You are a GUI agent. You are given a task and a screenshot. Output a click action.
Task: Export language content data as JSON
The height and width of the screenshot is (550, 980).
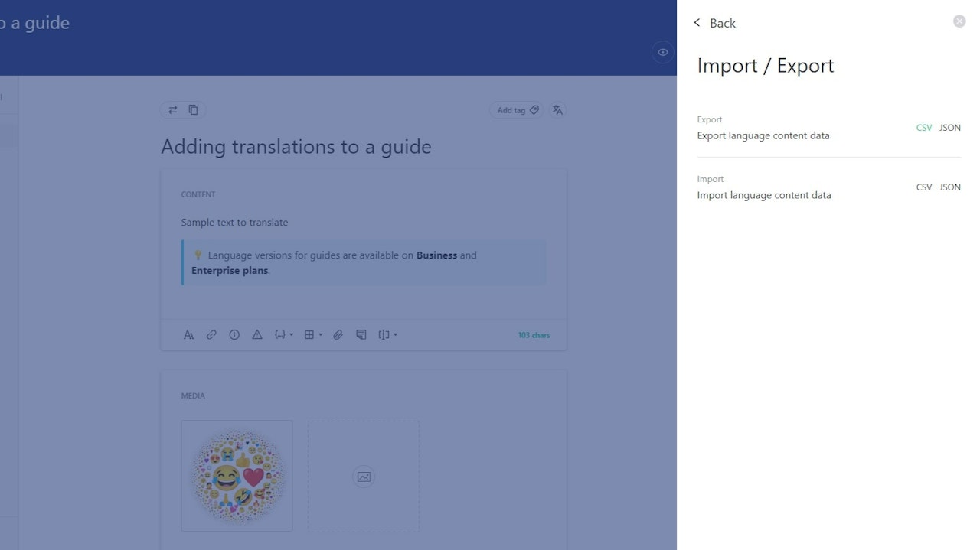[x=949, y=127]
